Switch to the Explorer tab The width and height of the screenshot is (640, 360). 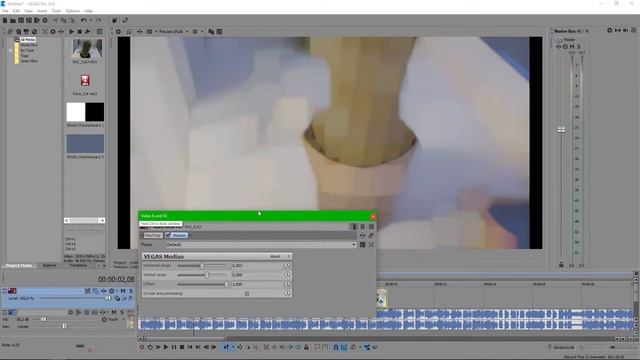point(49,265)
